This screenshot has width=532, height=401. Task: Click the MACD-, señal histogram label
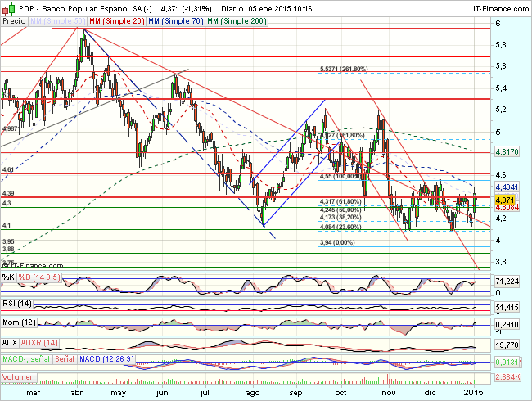26,359
